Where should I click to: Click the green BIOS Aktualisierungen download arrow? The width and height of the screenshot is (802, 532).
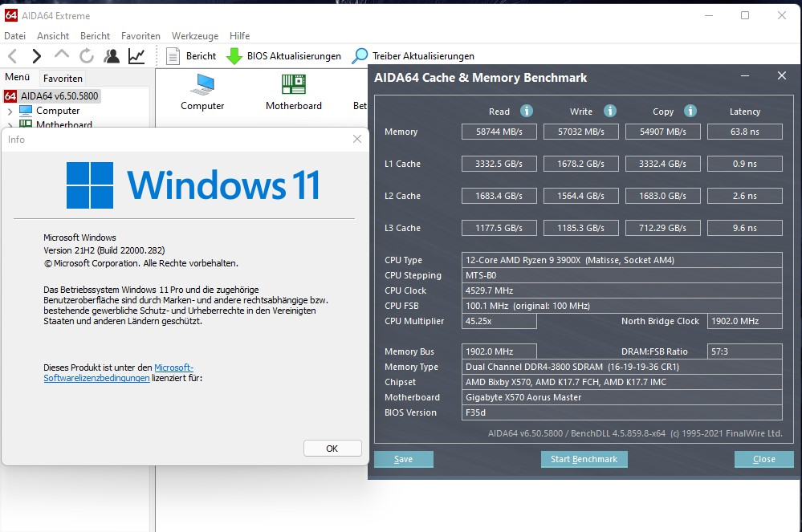tap(234, 55)
